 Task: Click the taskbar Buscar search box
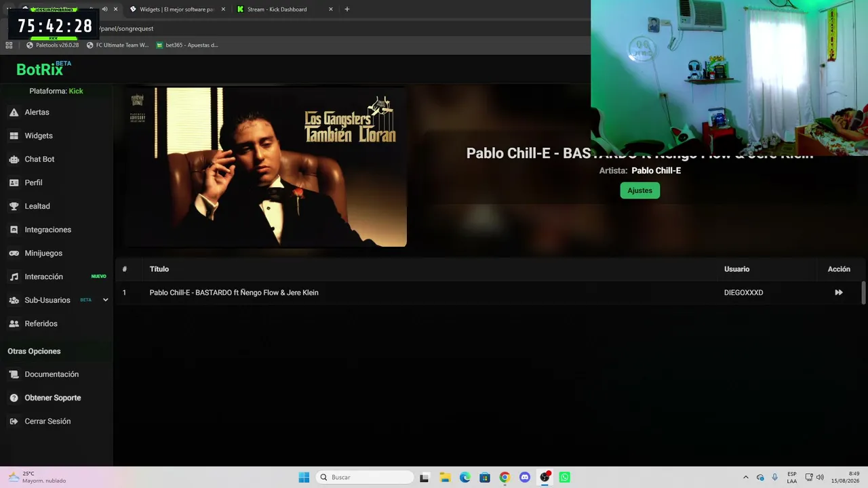(365, 477)
